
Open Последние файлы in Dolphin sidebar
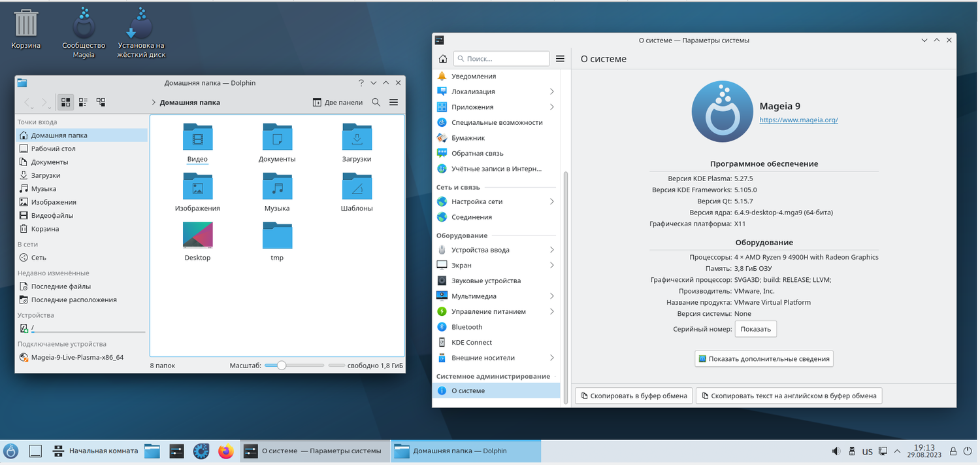coord(82,286)
